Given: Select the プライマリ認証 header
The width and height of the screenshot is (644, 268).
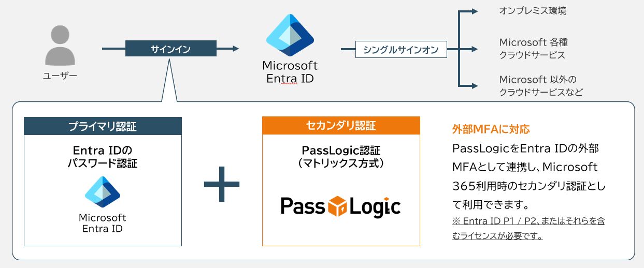Looking at the screenshot, I should pyautogui.click(x=103, y=126).
